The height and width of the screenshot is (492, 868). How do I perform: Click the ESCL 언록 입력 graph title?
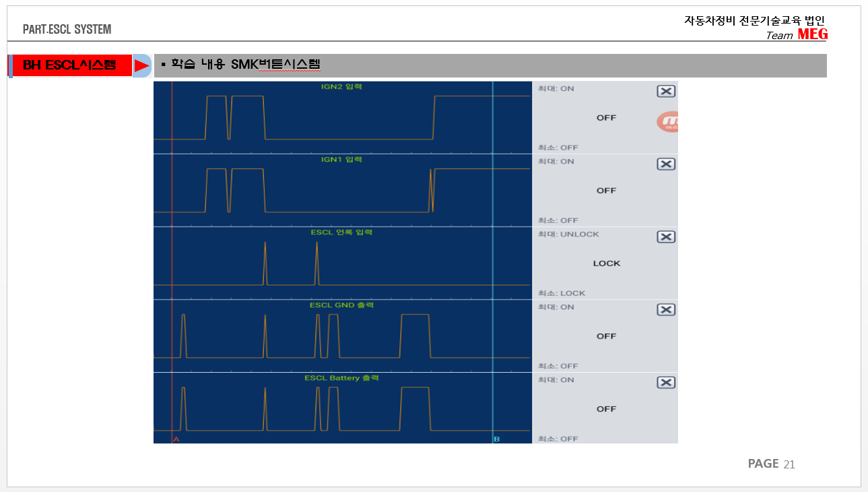(x=341, y=233)
